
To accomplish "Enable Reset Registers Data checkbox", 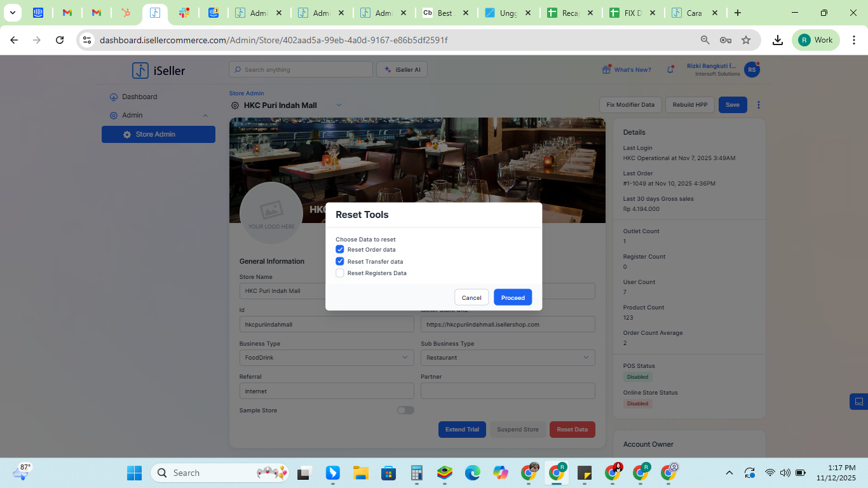I will pyautogui.click(x=340, y=273).
